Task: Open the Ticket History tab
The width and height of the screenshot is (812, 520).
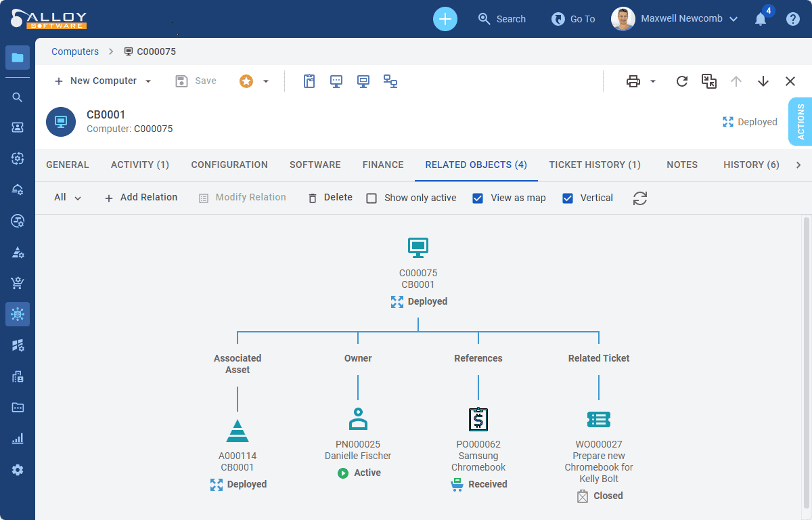Action: [595, 165]
